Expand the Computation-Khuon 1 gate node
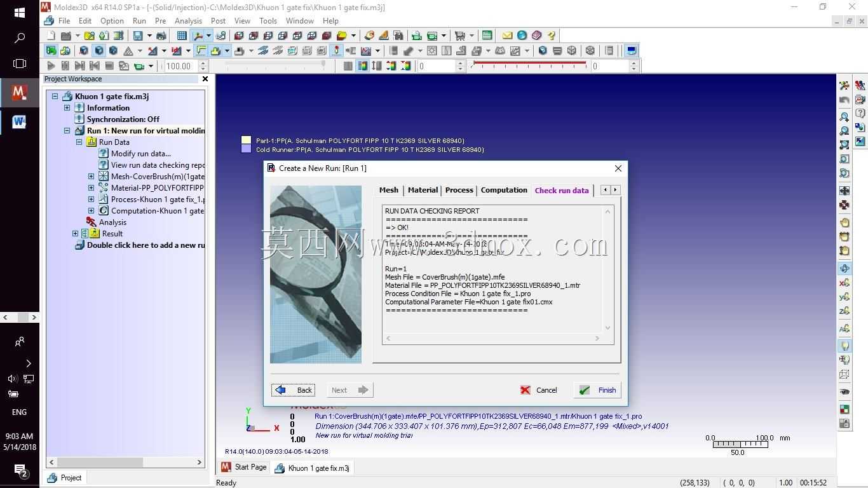868x488 pixels. [x=92, y=211]
